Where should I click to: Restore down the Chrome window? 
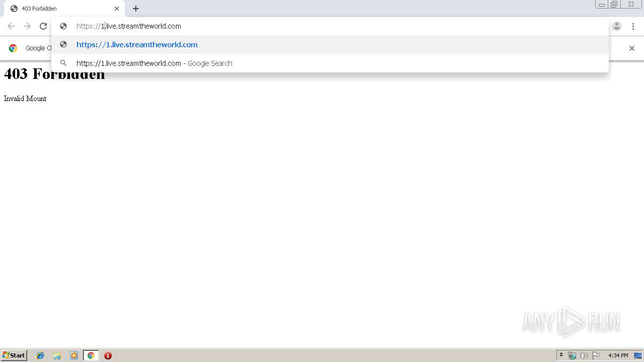[614, 5]
